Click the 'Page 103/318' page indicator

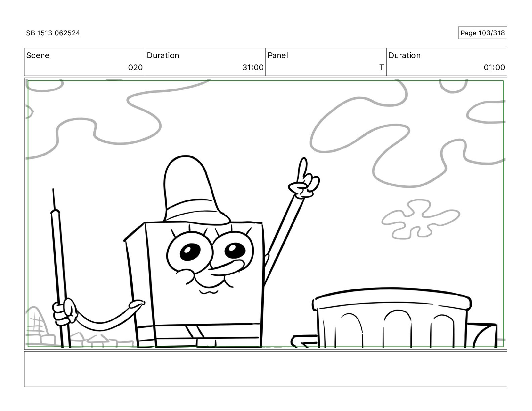(x=482, y=33)
